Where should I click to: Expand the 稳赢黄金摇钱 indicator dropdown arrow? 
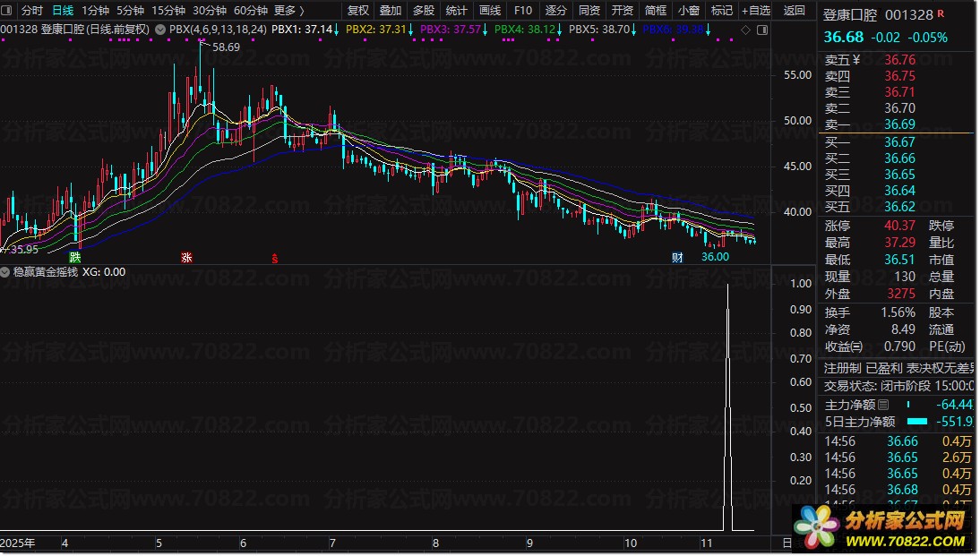5,272
